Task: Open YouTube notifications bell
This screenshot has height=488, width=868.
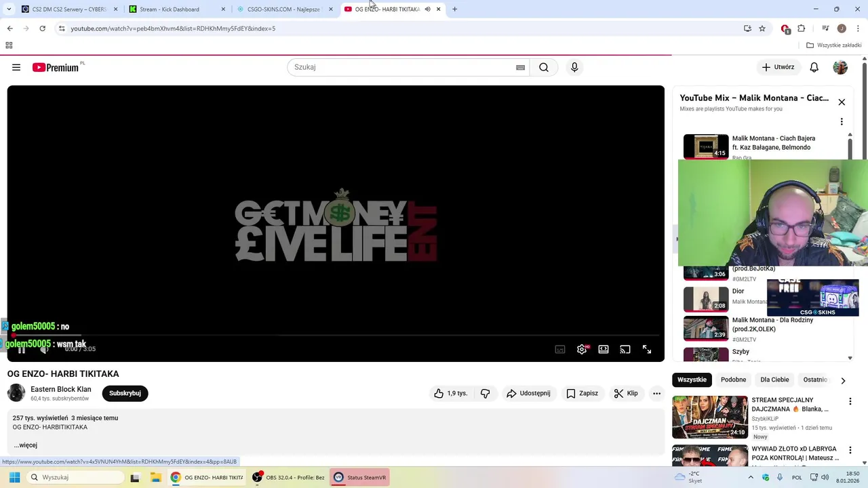Action: tap(814, 67)
